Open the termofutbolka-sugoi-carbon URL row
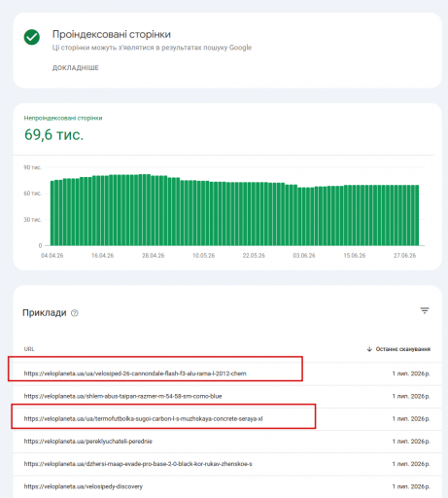448x498 pixels. pos(227,419)
